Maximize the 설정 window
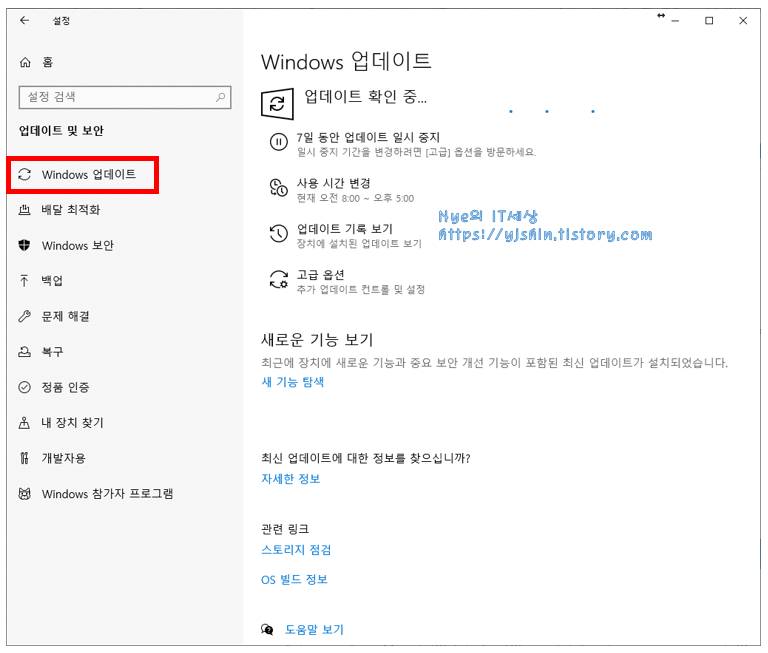Viewport: 768px width, 653px height. [x=709, y=21]
